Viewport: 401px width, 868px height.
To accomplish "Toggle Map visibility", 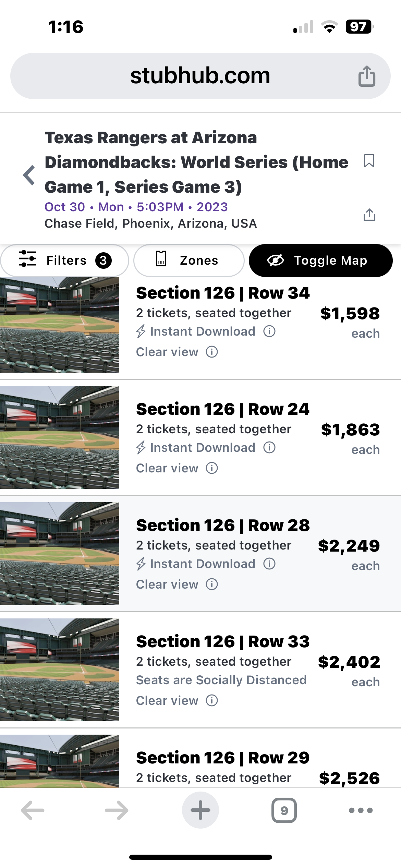I will point(320,261).
